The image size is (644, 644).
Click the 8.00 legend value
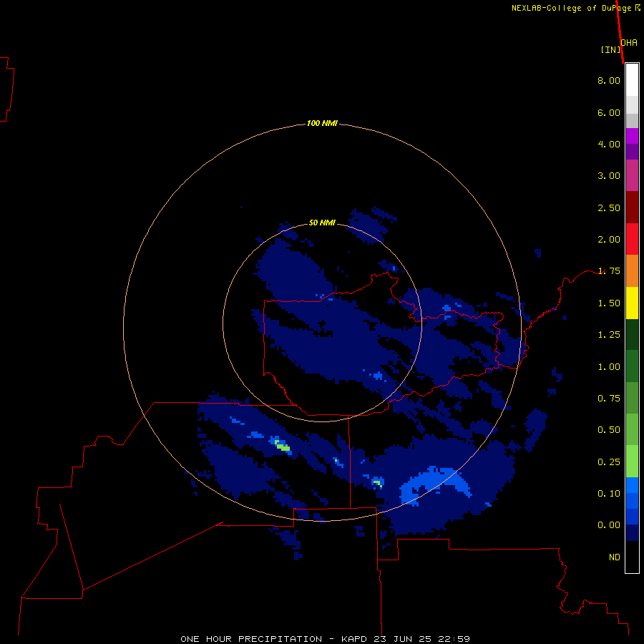609,80
